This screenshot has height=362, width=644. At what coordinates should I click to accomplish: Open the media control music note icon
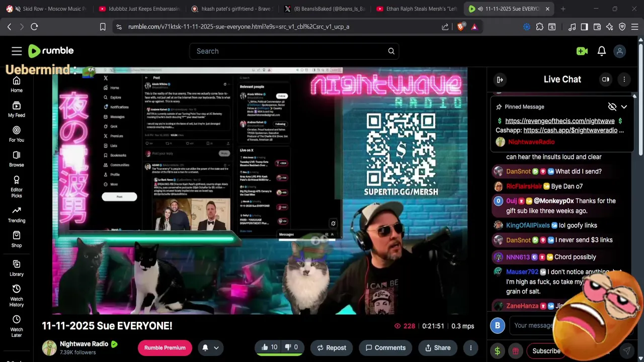(x=572, y=27)
